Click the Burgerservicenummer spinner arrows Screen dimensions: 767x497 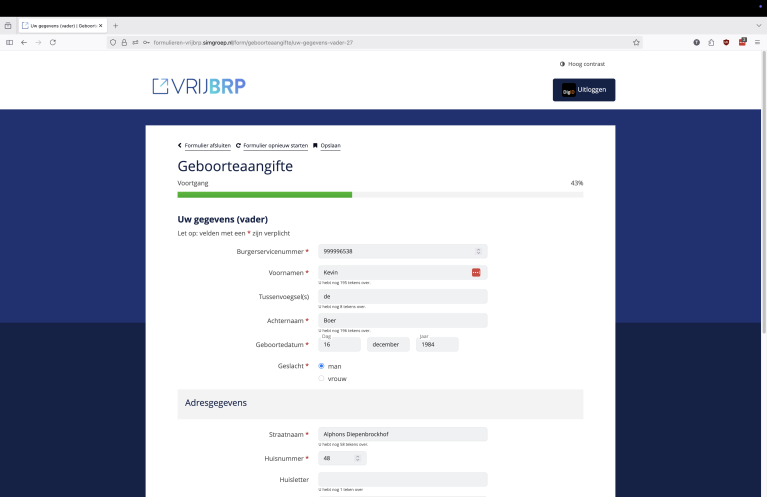[478, 251]
